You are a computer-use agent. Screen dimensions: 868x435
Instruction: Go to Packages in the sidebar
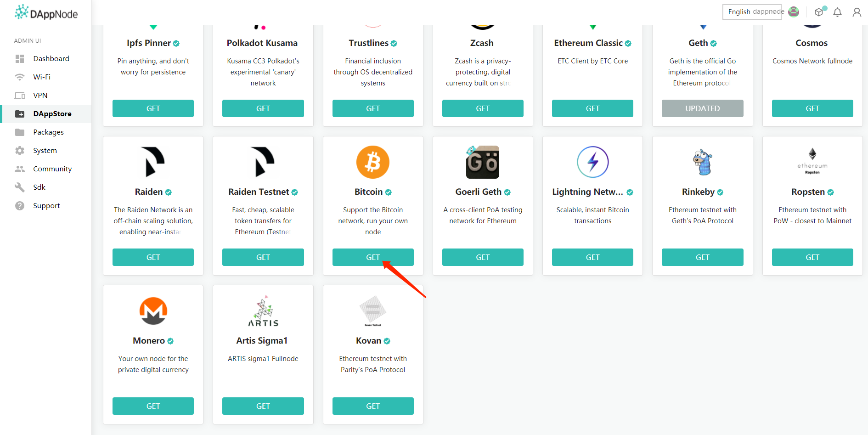coord(48,132)
